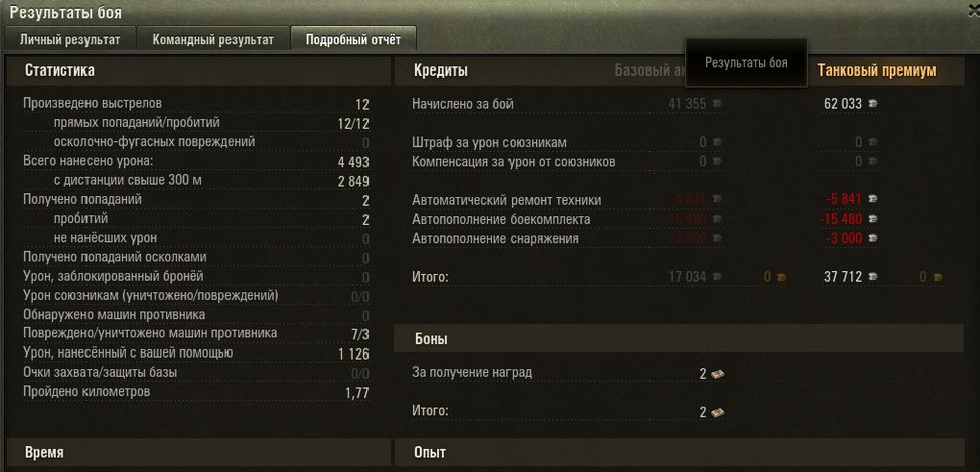
Task: Switch to Личный результат tab
Action: tap(69, 39)
